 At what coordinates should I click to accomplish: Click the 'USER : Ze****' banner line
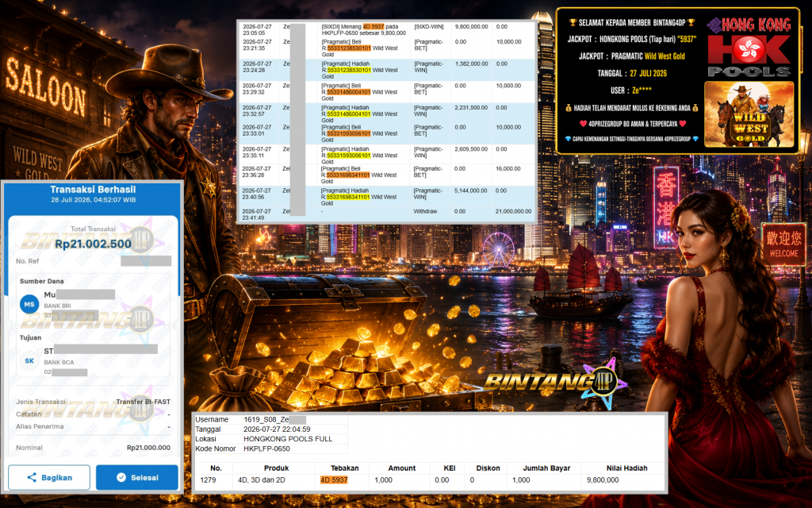pos(630,90)
